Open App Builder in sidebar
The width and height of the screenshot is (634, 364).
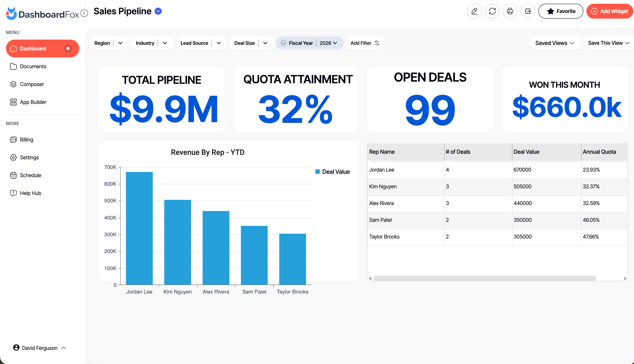coord(33,102)
